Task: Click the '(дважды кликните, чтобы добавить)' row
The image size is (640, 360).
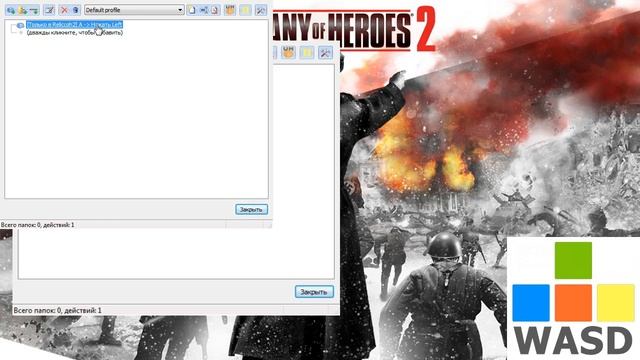Action: (75, 33)
